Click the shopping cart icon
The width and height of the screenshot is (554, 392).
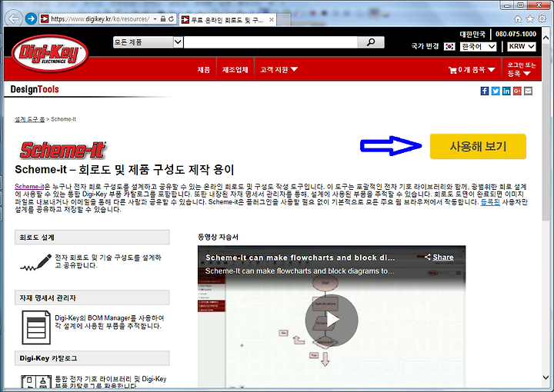[x=452, y=70]
